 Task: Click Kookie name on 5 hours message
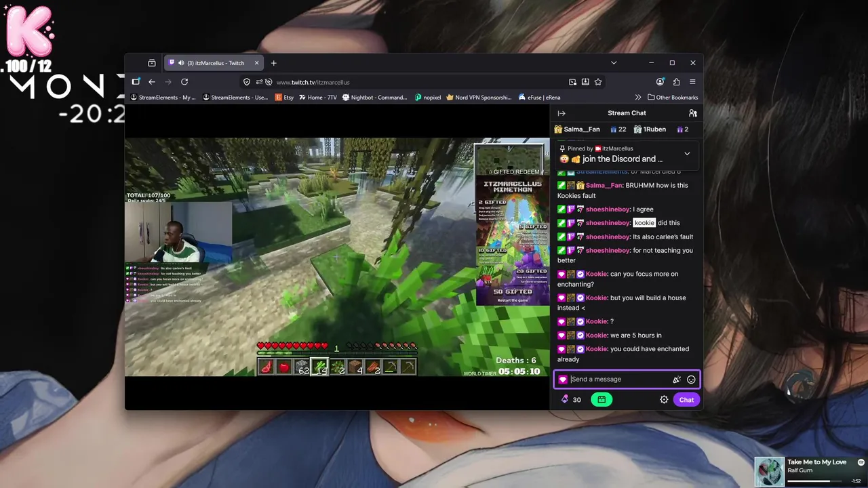click(x=597, y=335)
